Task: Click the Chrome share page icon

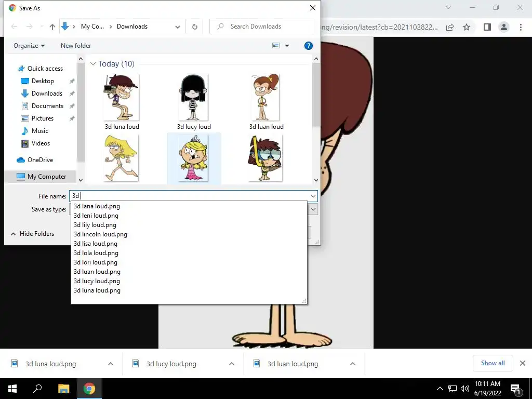Action: click(x=450, y=27)
